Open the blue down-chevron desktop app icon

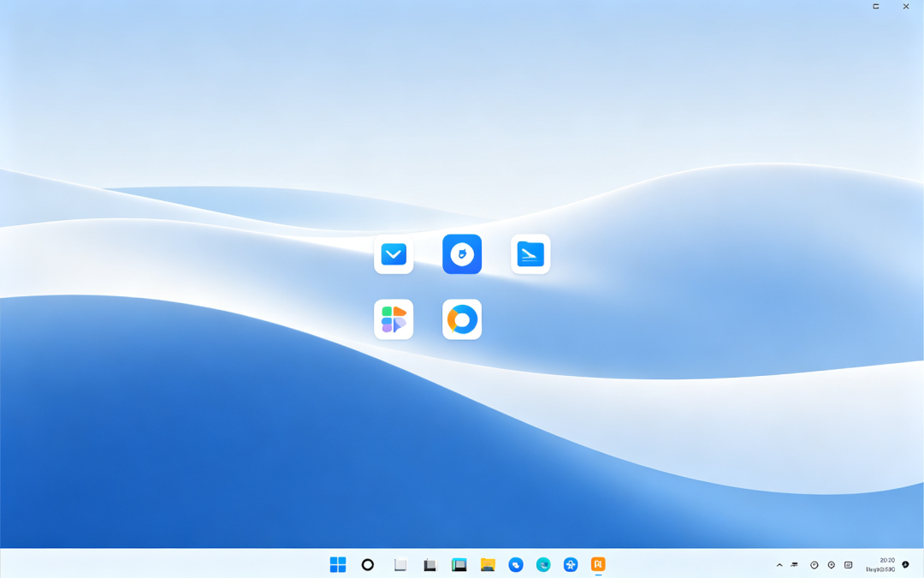(394, 254)
